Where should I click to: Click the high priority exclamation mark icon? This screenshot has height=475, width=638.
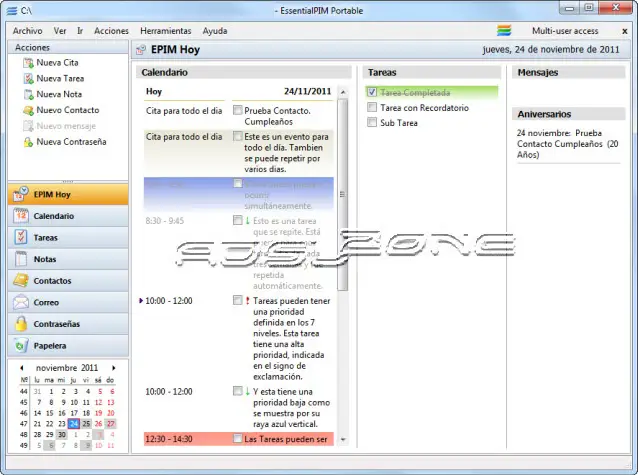247,301
